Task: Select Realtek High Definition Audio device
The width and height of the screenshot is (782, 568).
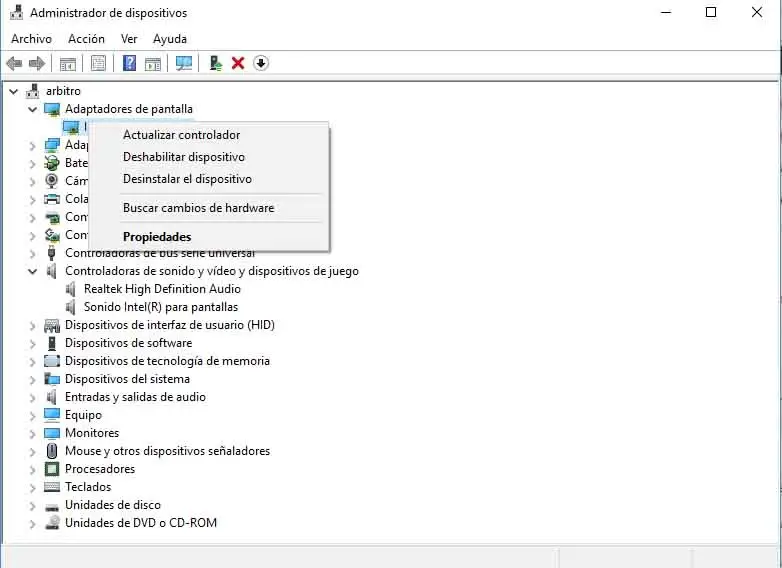Action: coord(162,289)
